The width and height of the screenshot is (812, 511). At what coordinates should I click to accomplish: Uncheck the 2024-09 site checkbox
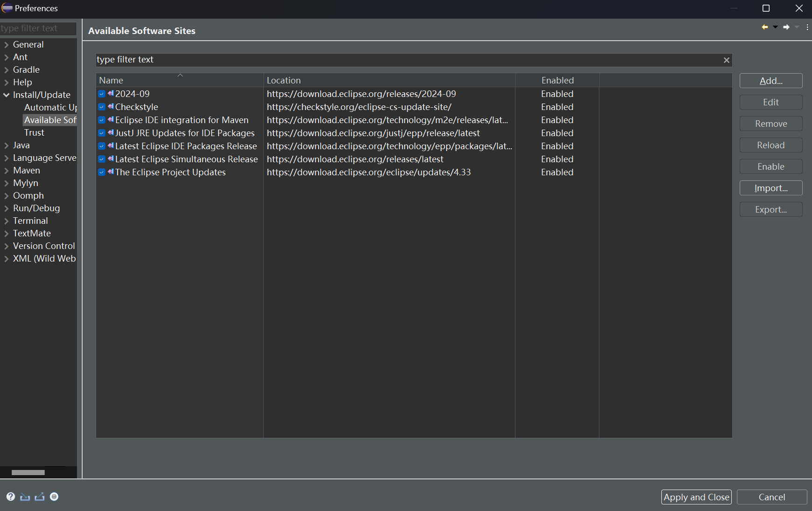pos(102,94)
